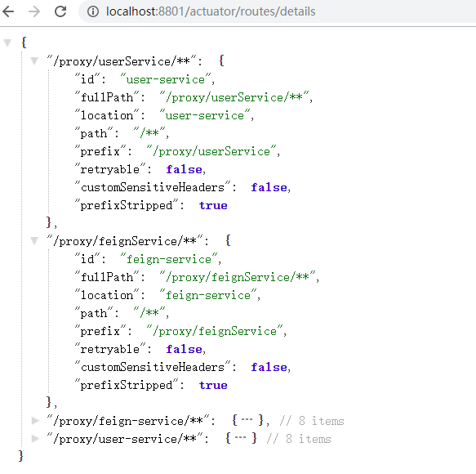The image size is (476, 474).
Task: Reload the page with the refresh icon
Action: 60,11
